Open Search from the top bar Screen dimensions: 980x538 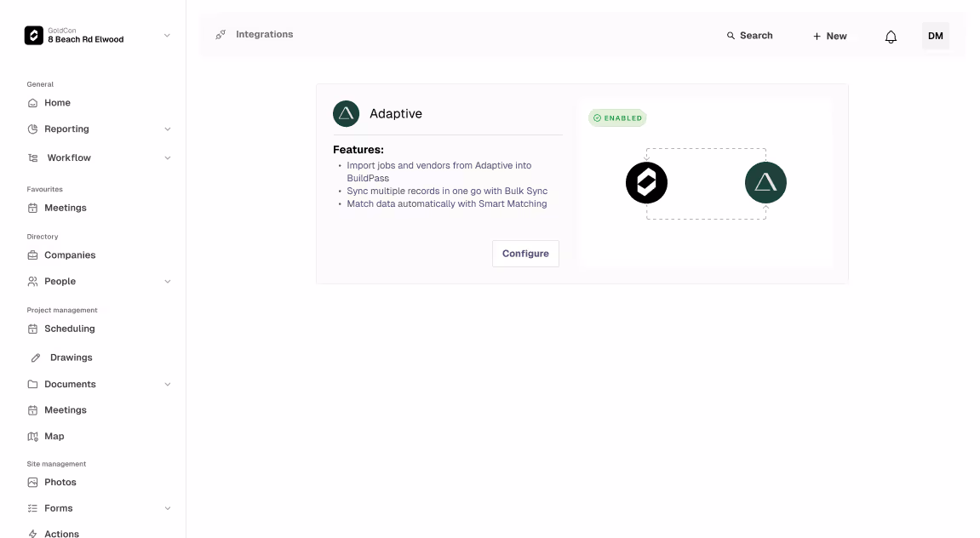pyautogui.click(x=749, y=36)
